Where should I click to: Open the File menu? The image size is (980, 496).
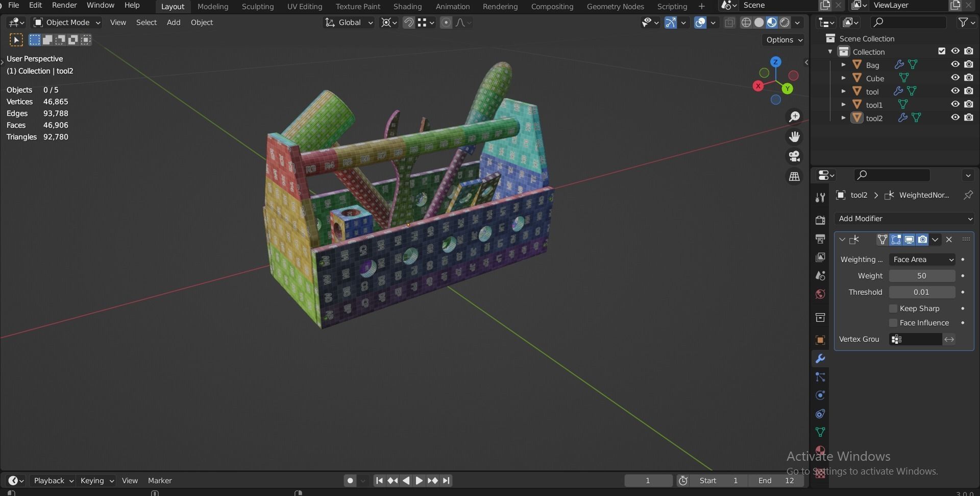pos(14,5)
